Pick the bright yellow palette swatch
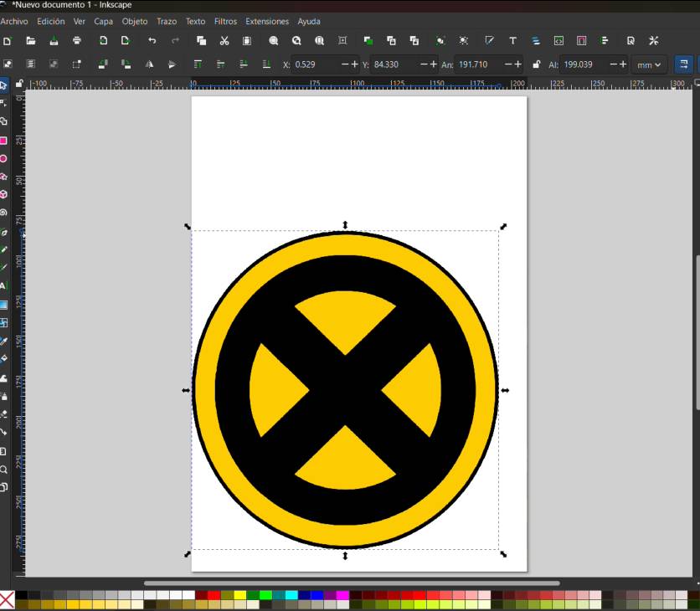Screen dimensions: 700x611 [x=239, y=595]
